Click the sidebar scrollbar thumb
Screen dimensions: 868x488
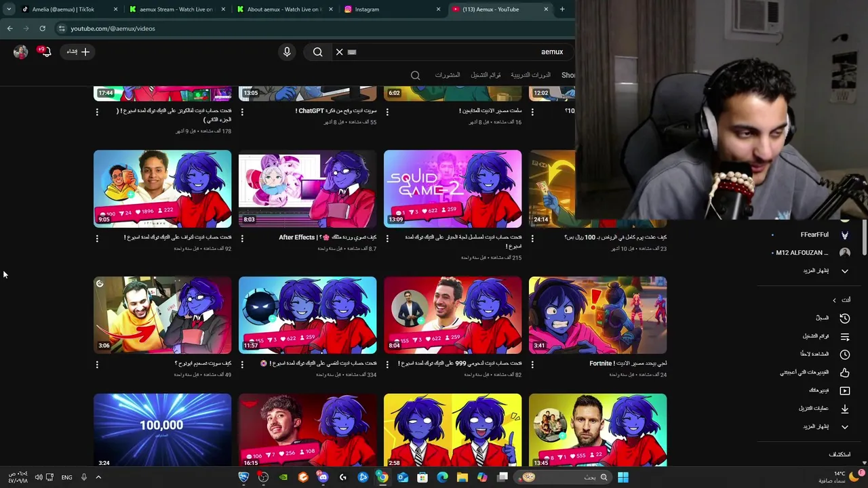coord(865,239)
